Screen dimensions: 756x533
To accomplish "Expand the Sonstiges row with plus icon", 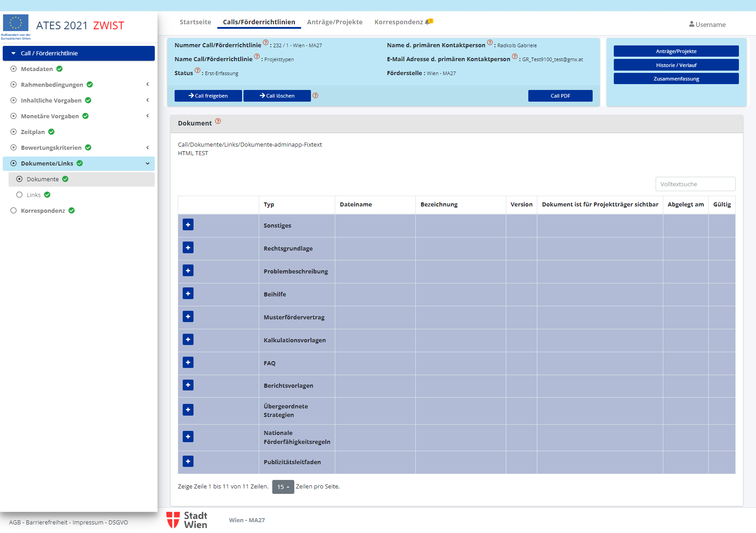I will (x=188, y=224).
